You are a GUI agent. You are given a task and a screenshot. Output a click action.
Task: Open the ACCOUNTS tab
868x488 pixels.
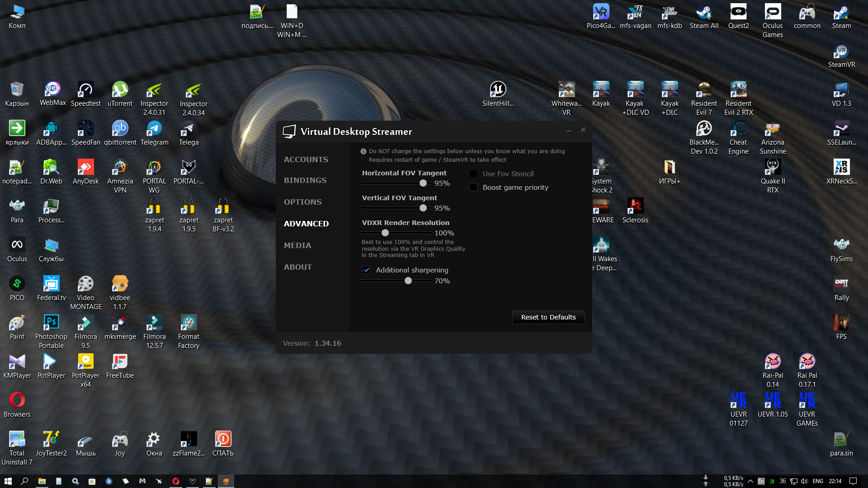[306, 160]
